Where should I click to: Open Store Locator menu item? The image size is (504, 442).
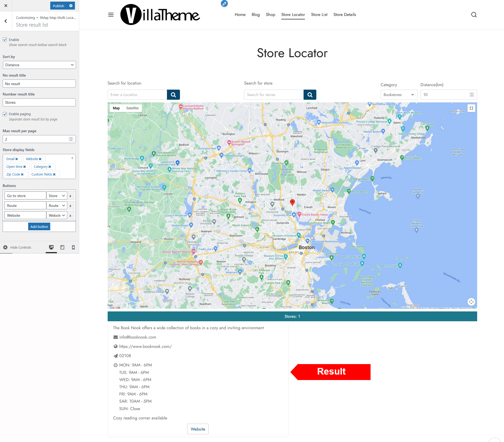(293, 15)
